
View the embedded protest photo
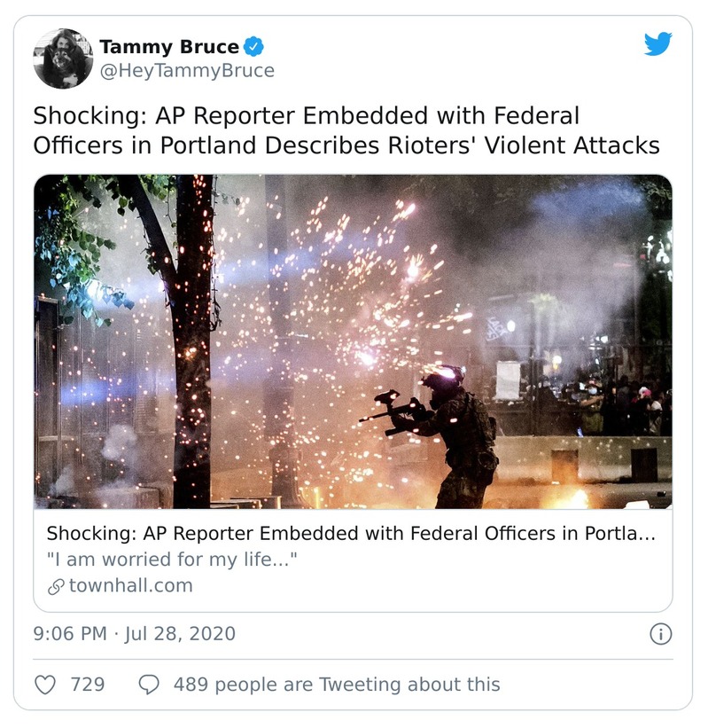tap(353, 346)
